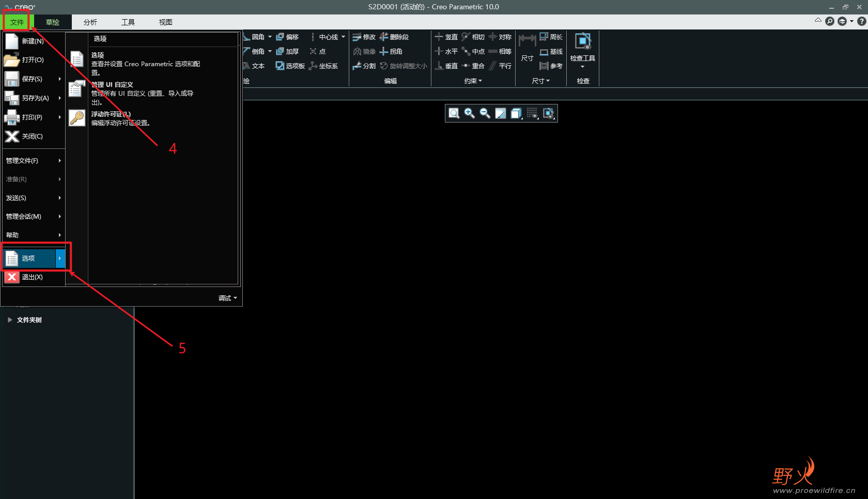Image resolution: width=868 pixels, height=499 pixels.
Task: Click the 修改 modify tool
Action: (364, 37)
